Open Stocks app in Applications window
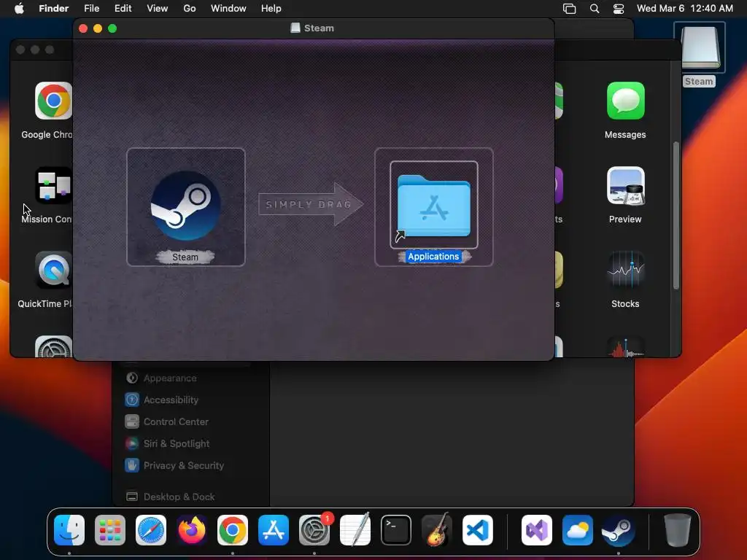747x560 pixels. [625, 270]
